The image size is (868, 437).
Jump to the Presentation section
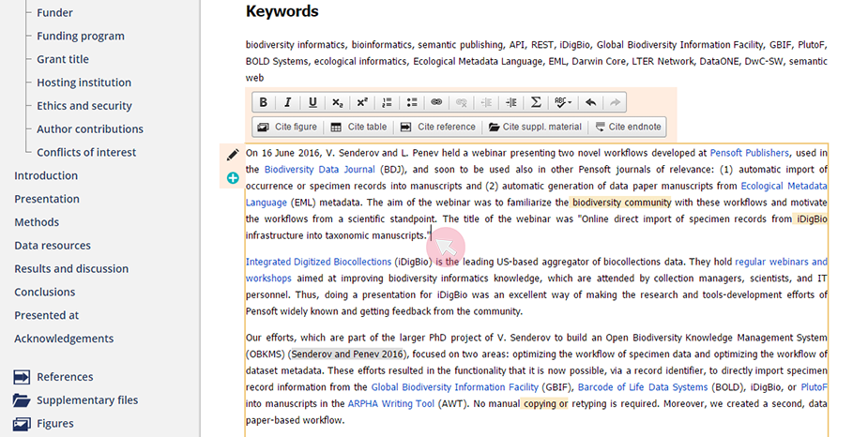47,199
